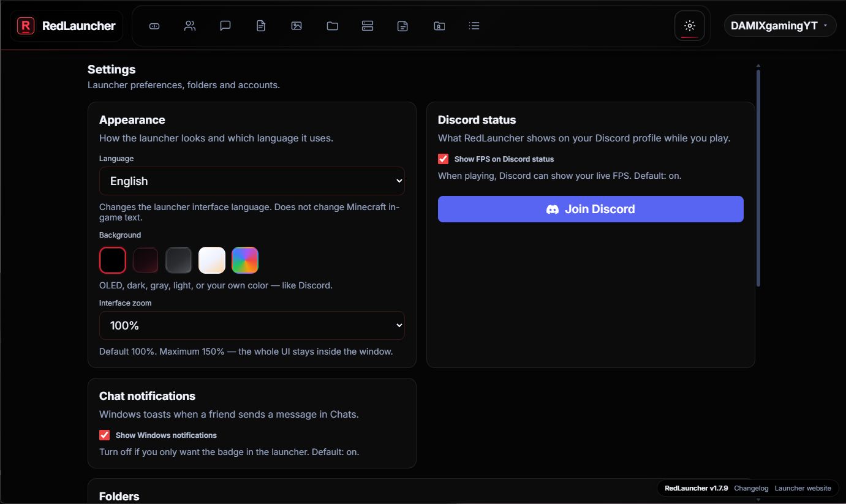Select the OLED black background swatch
The height and width of the screenshot is (504, 846).
pyautogui.click(x=113, y=260)
